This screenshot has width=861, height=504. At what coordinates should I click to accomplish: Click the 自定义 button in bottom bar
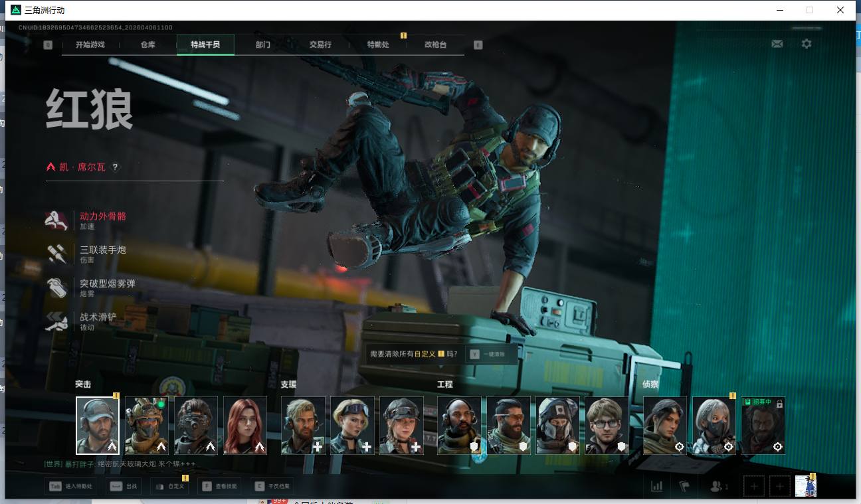[169, 486]
